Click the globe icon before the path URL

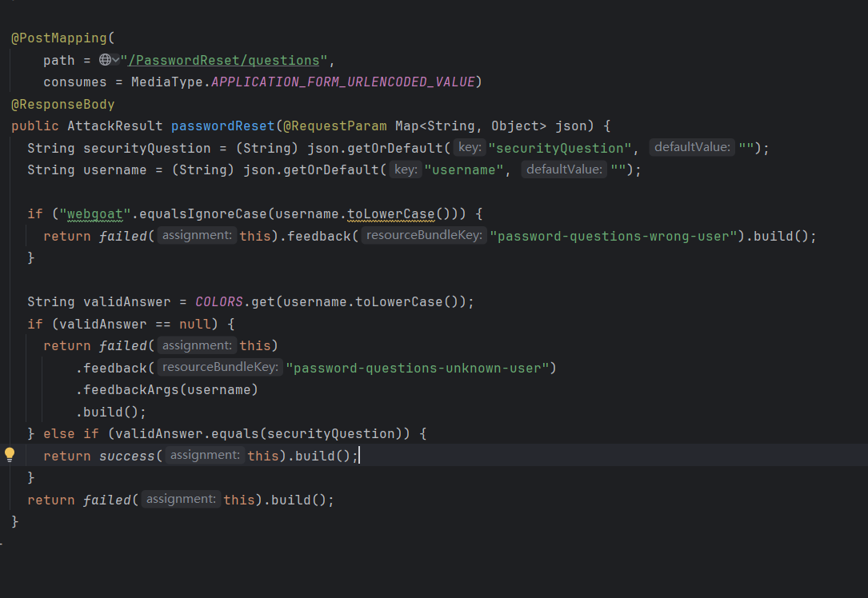(105, 60)
